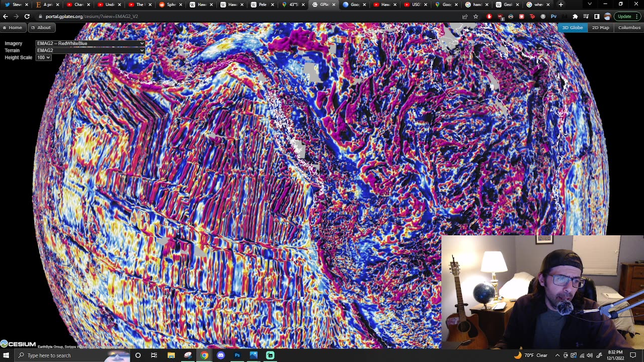Show hidden system tray icons
644x362 pixels.
coord(557,355)
